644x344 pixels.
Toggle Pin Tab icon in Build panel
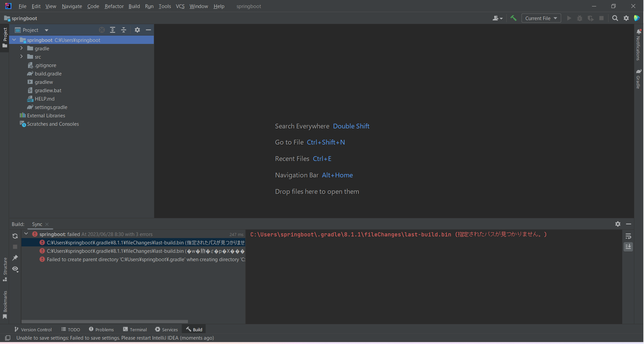click(x=15, y=258)
